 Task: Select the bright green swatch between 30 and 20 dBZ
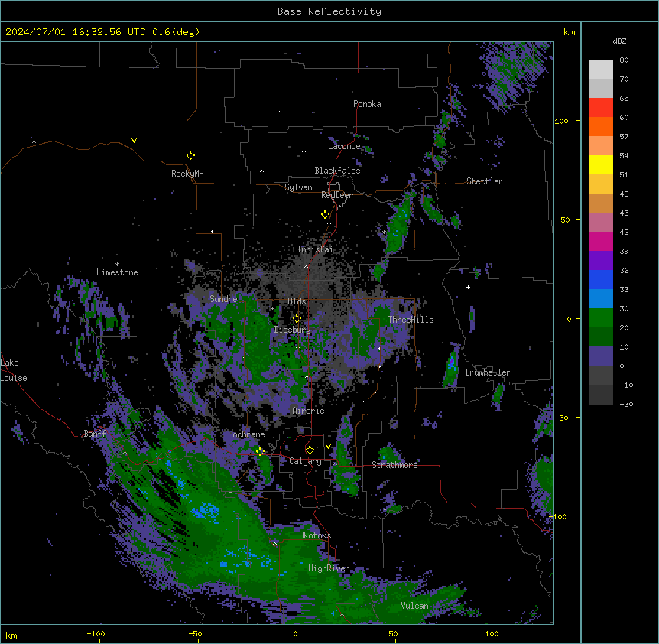pos(601,318)
